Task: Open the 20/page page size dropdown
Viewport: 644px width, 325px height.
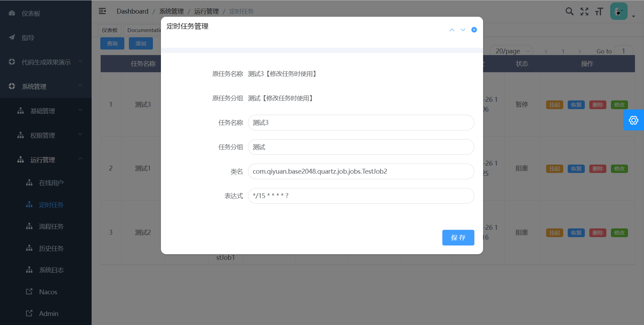Action: [x=511, y=51]
